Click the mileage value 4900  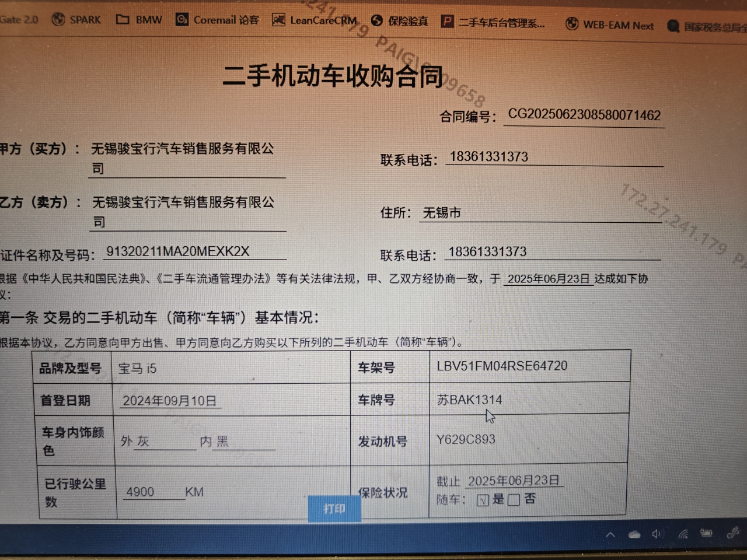140,492
